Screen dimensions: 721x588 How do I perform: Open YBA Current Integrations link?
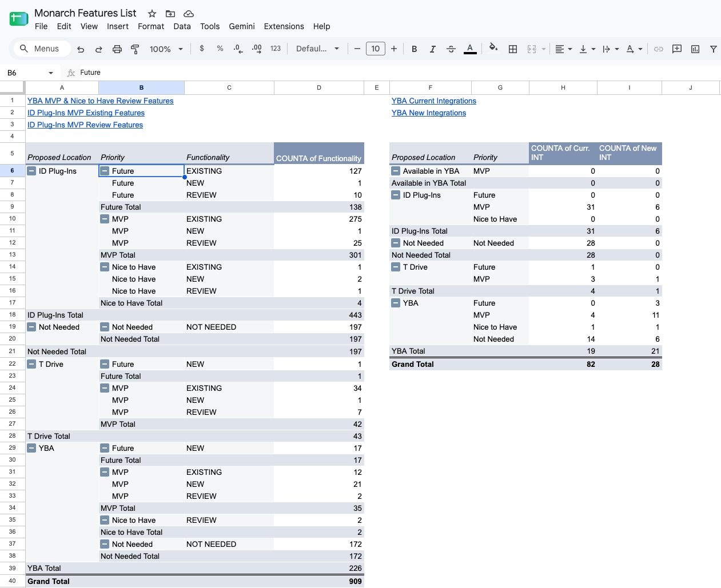click(x=434, y=101)
